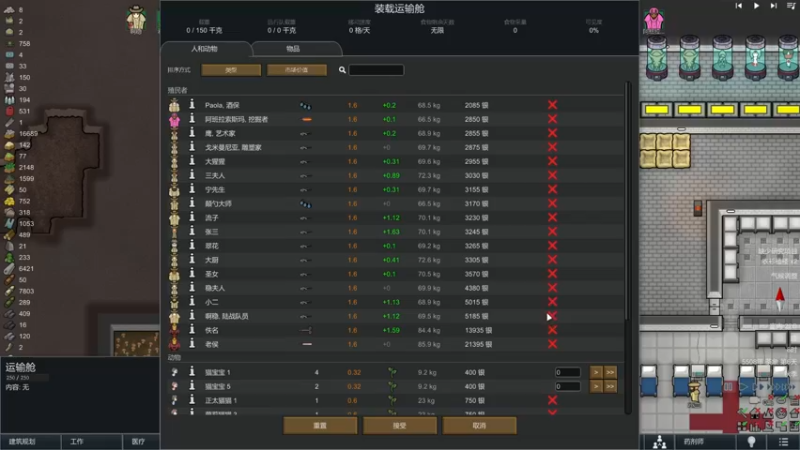Switch to 物品 tab
This screenshot has width=800, height=450.
pos(294,48)
